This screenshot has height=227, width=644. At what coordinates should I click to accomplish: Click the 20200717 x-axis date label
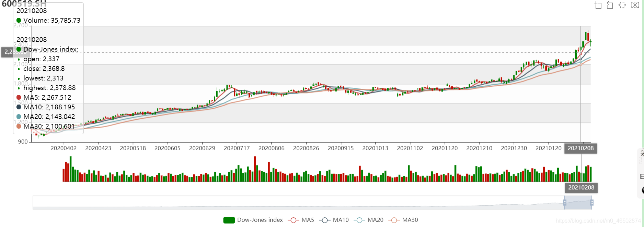(x=237, y=148)
